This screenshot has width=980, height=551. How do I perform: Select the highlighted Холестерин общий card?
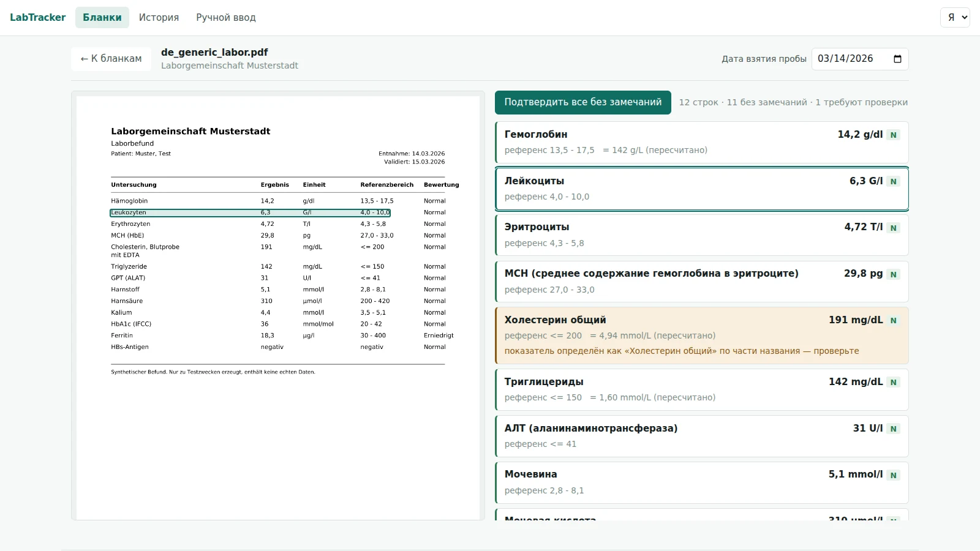tap(701, 335)
